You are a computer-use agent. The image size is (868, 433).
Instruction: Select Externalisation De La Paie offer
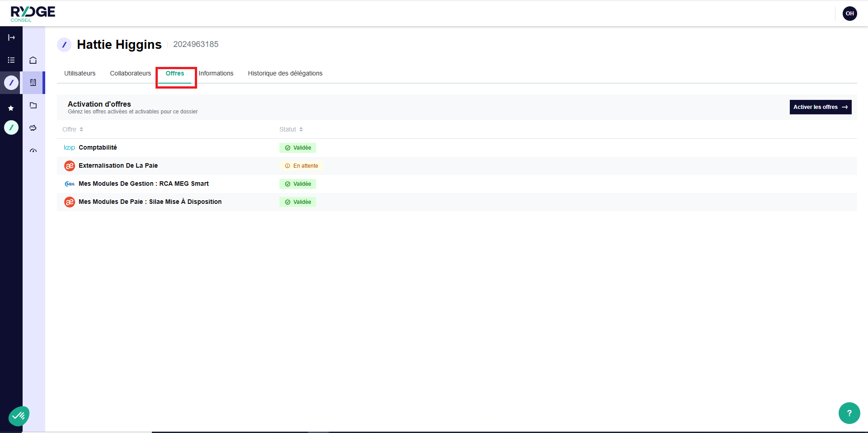[457, 166]
